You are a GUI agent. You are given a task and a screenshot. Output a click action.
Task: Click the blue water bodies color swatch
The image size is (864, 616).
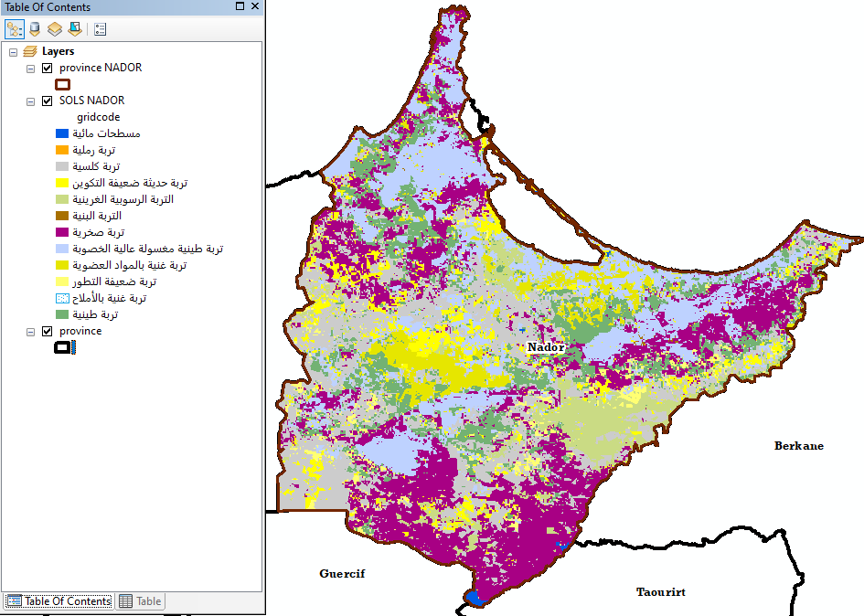62,133
